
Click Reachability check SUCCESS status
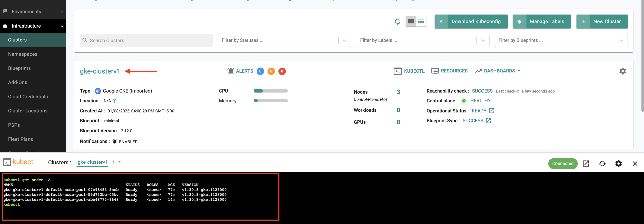[482, 91]
